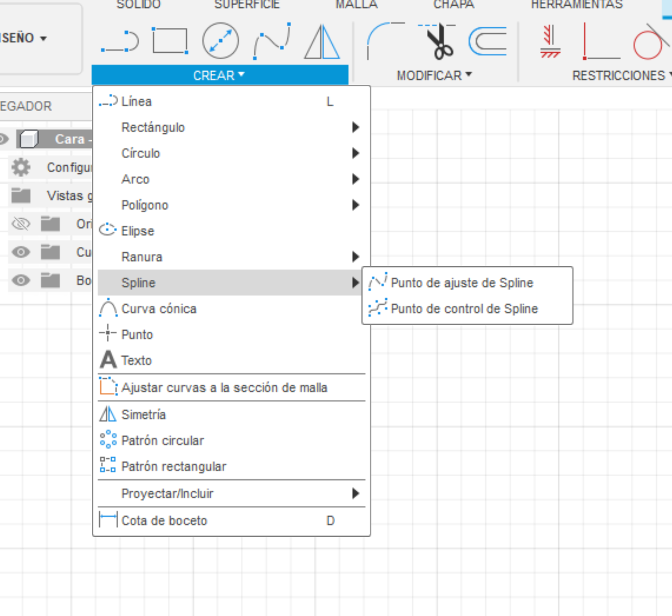Screen dimensions: 672x616
Task: Expand the Arco submenu arrow
Action: [x=355, y=179]
